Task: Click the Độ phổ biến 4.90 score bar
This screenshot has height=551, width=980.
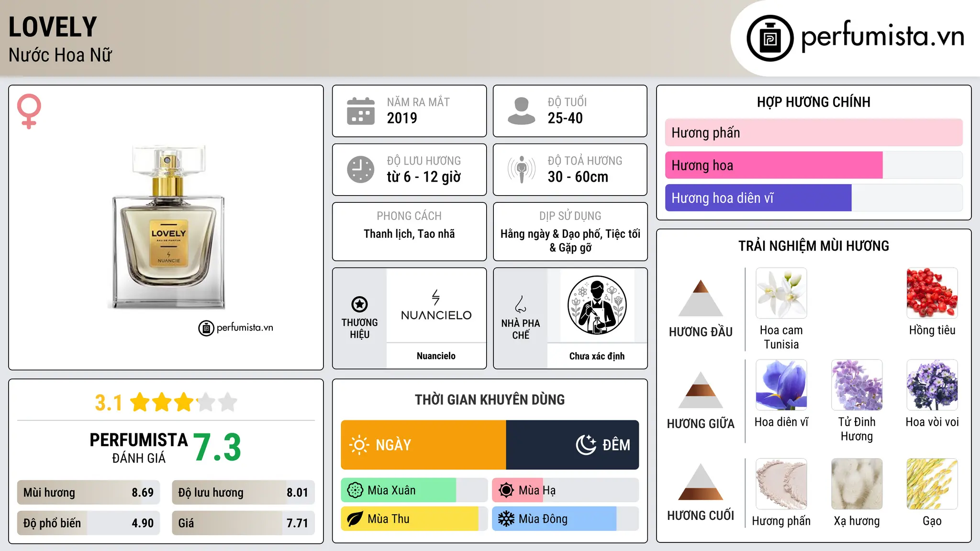Action: (x=89, y=523)
